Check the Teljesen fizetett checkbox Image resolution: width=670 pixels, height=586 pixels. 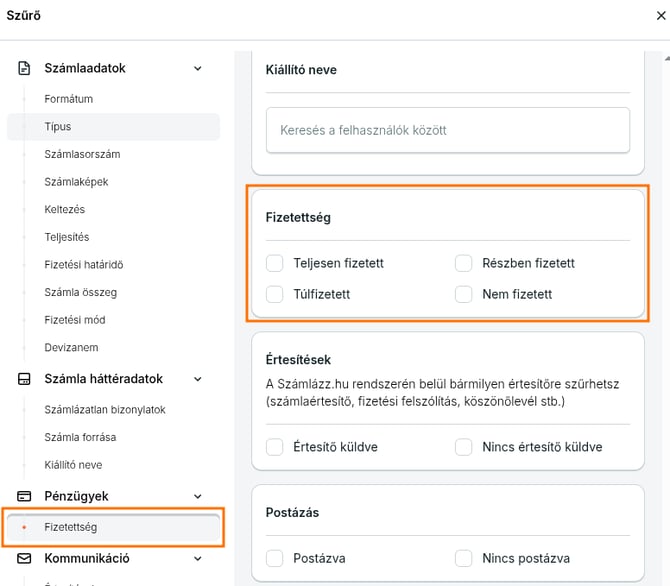coord(275,263)
